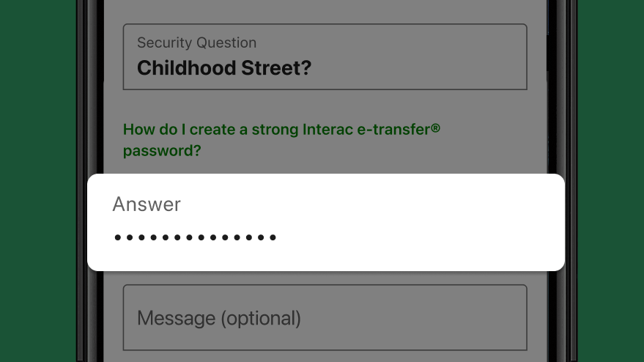
Task: Click the word 'password?' in the green link
Action: click(162, 151)
